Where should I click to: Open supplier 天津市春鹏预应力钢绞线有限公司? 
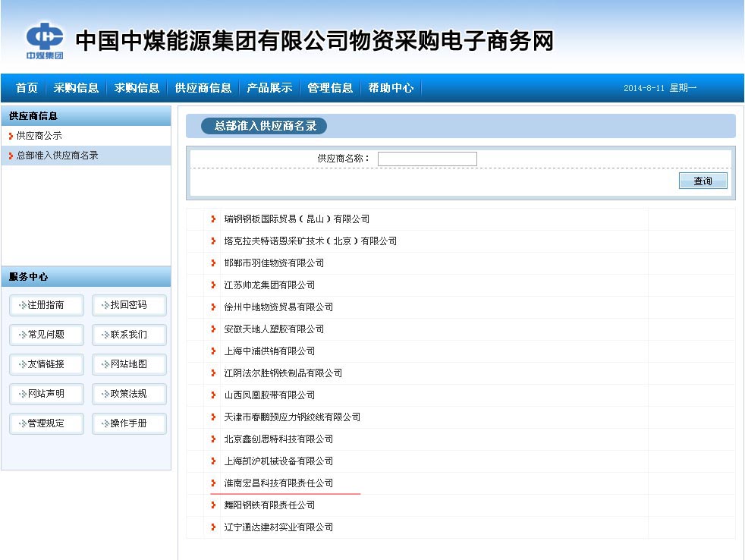pos(292,417)
